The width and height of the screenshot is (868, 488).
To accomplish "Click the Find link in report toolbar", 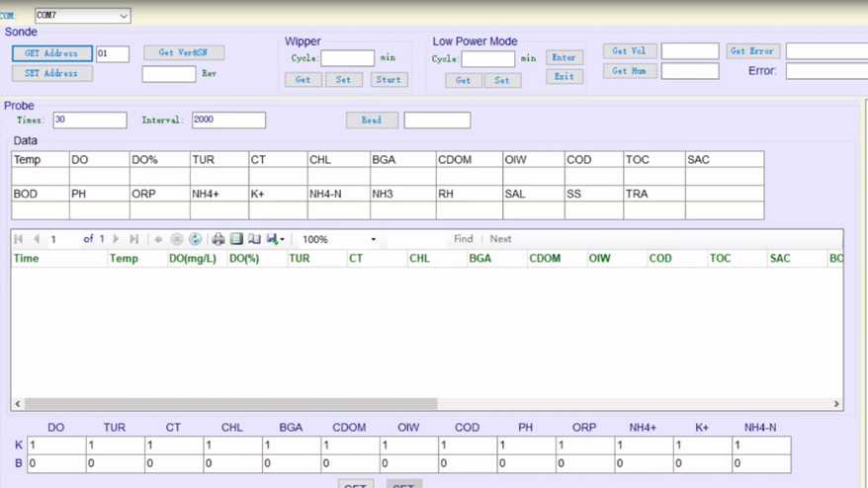I will [x=463, y=239].
